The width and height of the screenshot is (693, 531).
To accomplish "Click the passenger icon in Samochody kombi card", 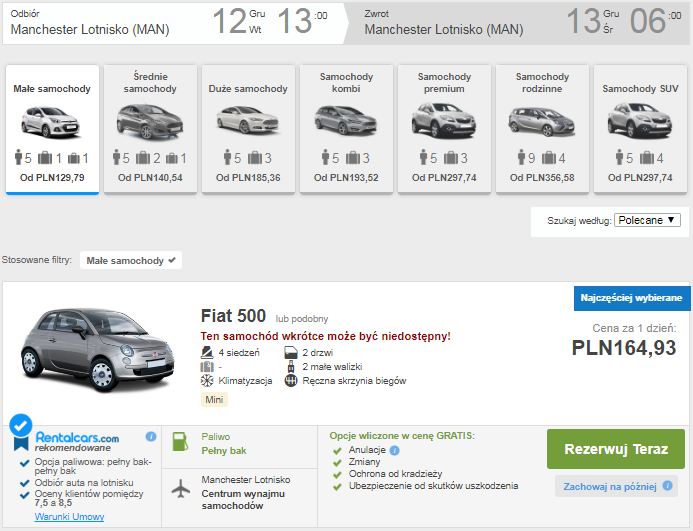I will tap(326, 157).
